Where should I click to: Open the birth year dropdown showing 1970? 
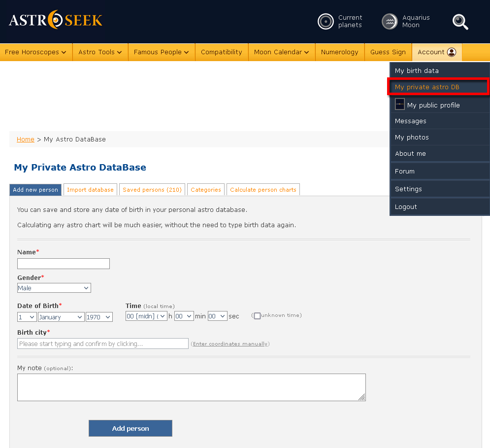point(99,317)
